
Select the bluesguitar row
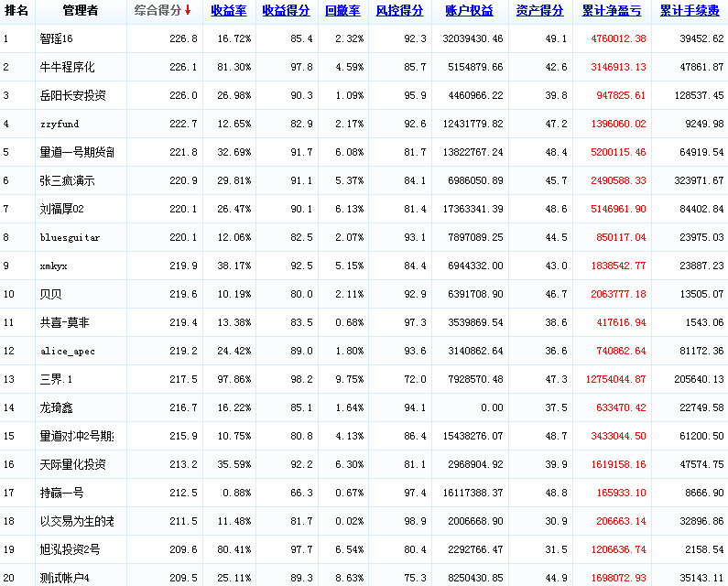(x=70, y=238)
